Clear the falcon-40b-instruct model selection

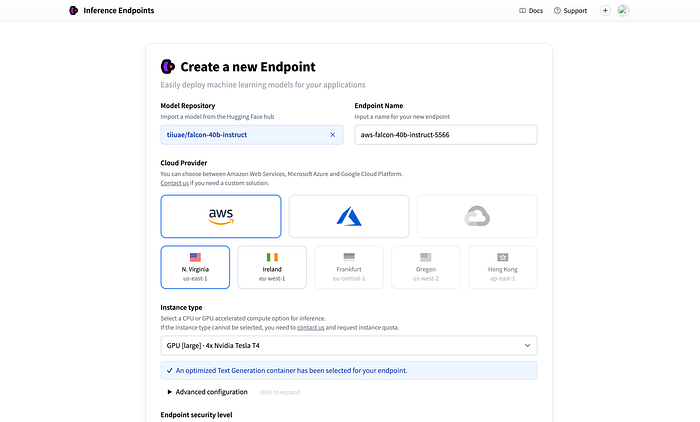tap(333, 135)
